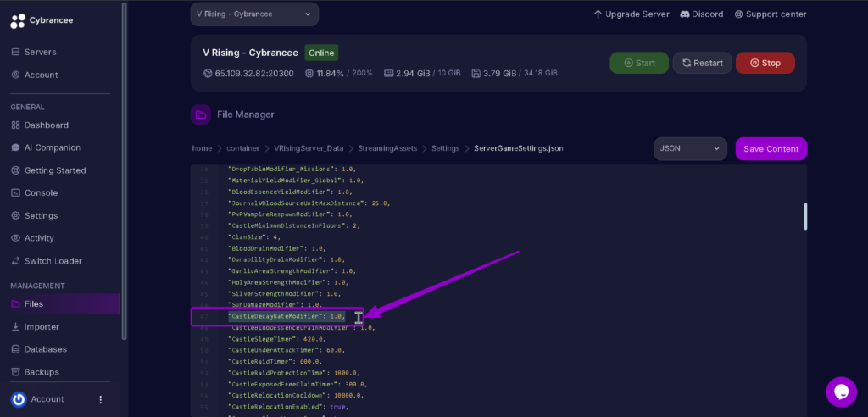Click the "DurabilityDrainModifier" line
The width and height of the screenshot is (868, 417).
point(286,259)
